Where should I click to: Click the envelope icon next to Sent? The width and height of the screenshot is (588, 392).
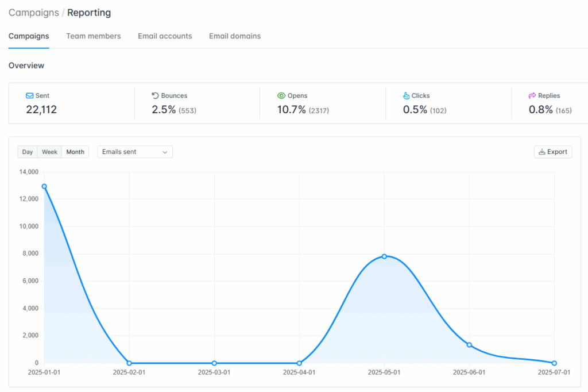tap(29, 96)
